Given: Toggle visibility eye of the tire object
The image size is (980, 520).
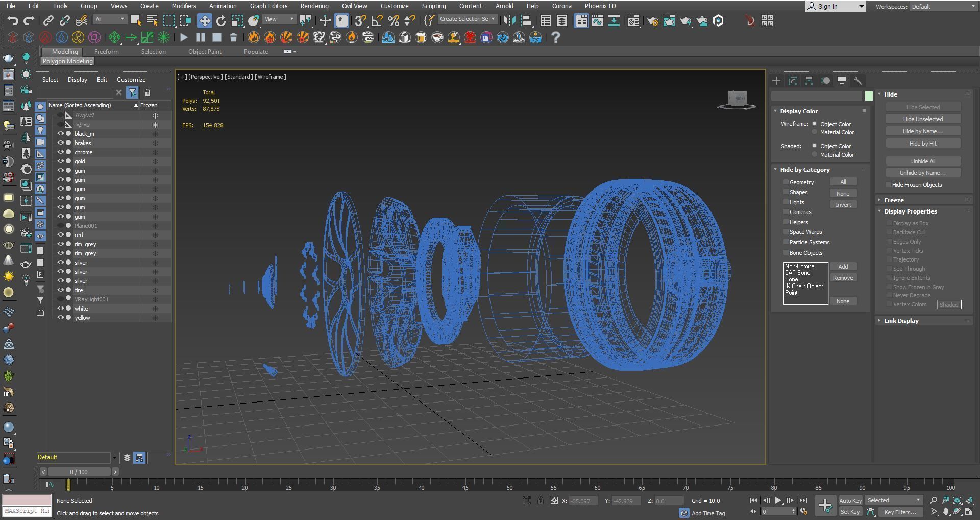Looking at the screenshot, I should [60, 290].
